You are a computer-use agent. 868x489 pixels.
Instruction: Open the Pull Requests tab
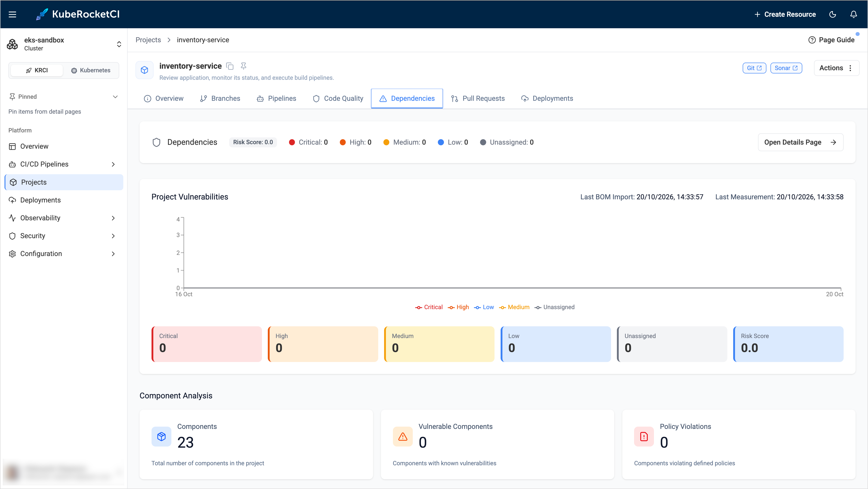(x=478, y=99)
